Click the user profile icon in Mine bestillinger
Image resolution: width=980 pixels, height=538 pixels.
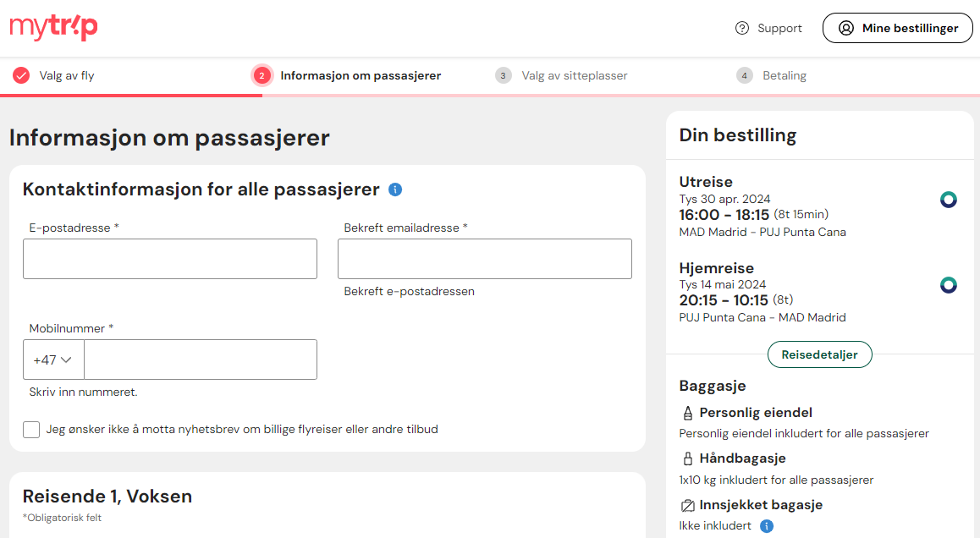pyautogui.click(x=845, y=28)
